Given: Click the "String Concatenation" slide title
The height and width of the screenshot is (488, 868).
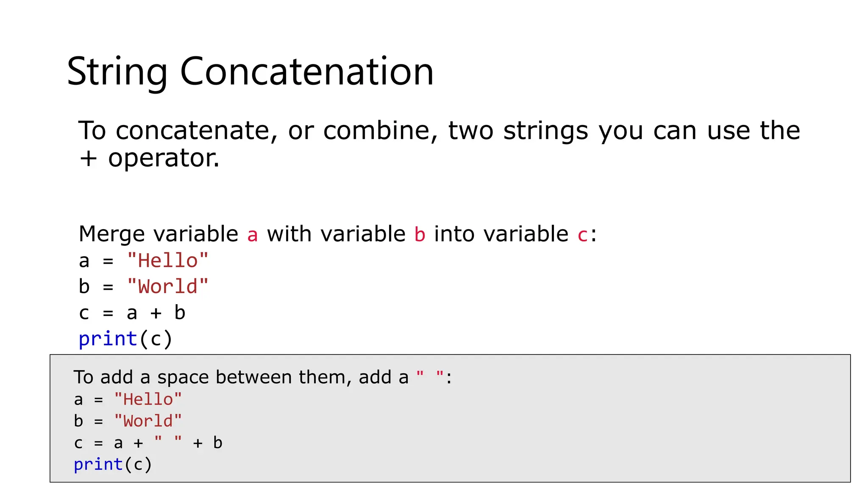Looking at the screenshot, I should click(250, 71).
